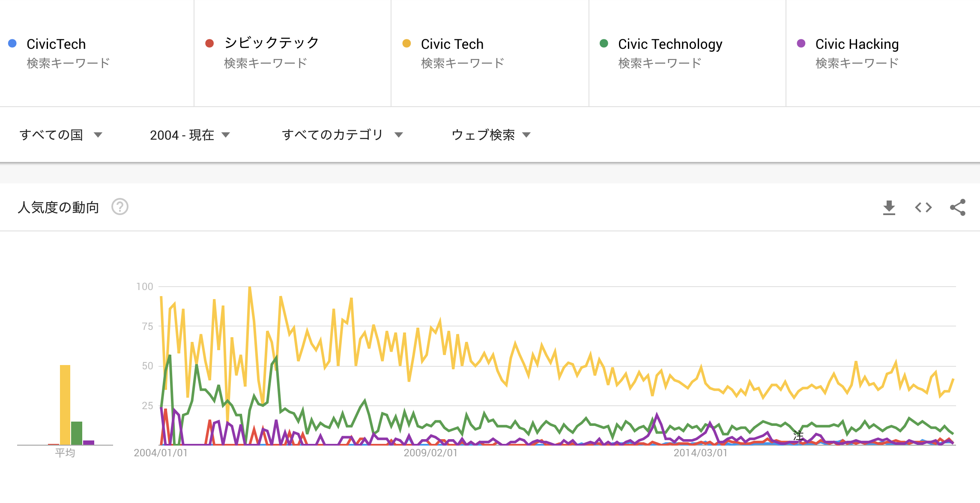Click the red シビックテック color dot
Viewport: 980px width, 503px height.
click(209, 43)
